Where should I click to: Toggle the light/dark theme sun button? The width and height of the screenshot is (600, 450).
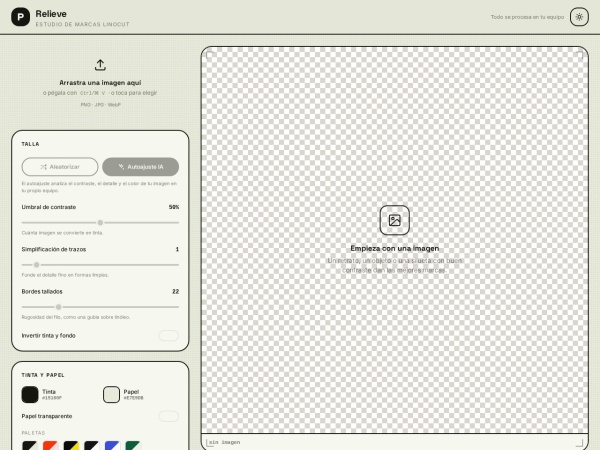tap(579, 17)
